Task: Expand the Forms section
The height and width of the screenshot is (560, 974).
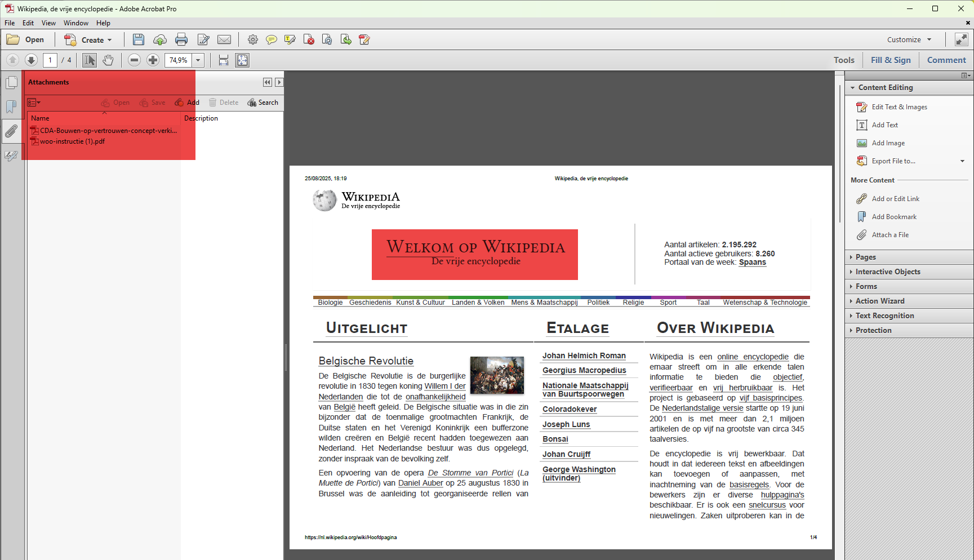Action: coord(909,286)
